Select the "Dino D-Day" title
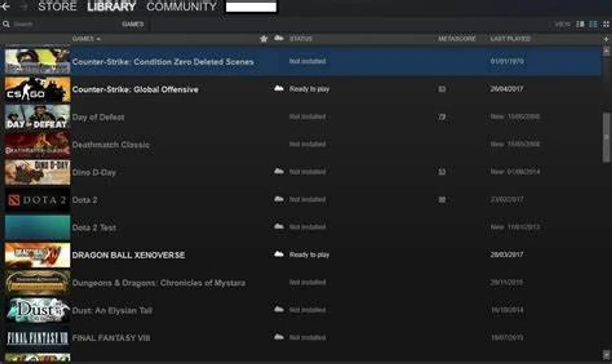 (x=94, y=172)
